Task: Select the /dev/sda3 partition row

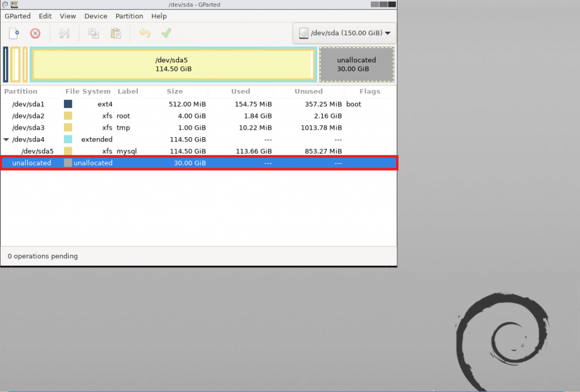Action: (x=199, y=128)
